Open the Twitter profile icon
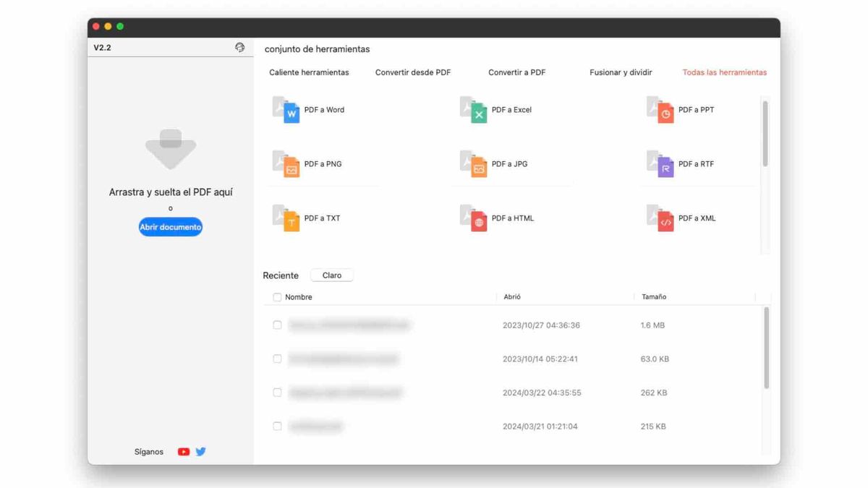Viewport: 868px width, 488px height. coord(200,451)
